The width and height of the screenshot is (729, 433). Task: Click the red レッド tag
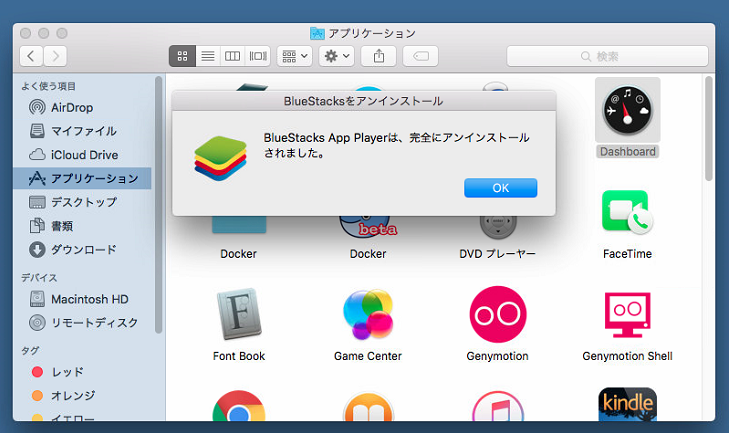(x=38, y=372)
